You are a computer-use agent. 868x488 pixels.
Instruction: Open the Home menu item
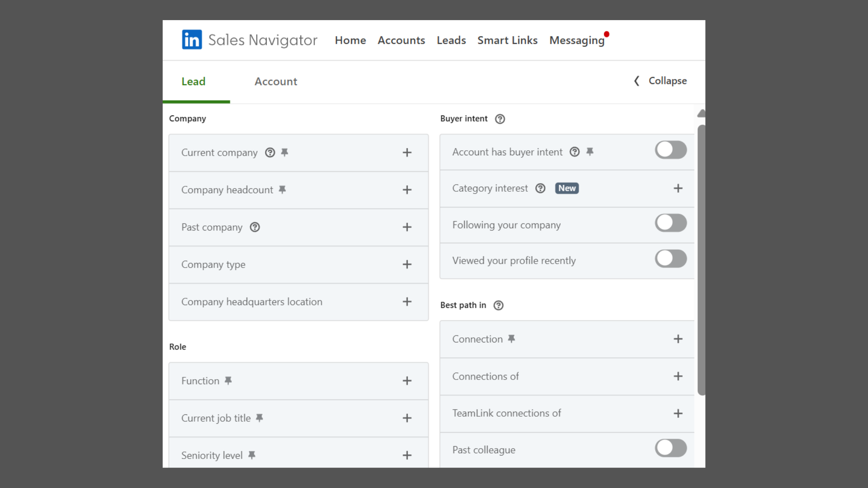(x=350, y=40)
